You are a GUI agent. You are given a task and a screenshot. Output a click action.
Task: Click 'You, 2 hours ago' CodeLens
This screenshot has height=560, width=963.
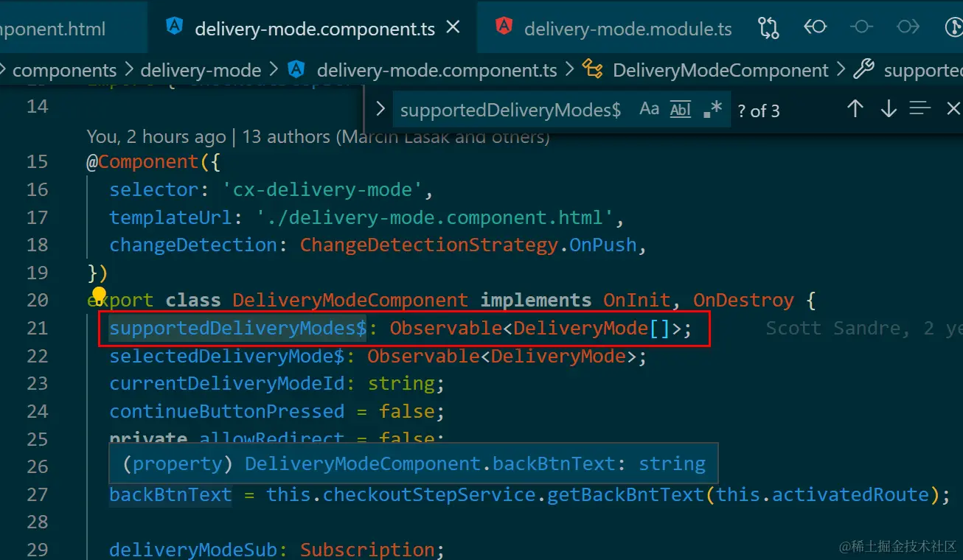pos(156,137)
